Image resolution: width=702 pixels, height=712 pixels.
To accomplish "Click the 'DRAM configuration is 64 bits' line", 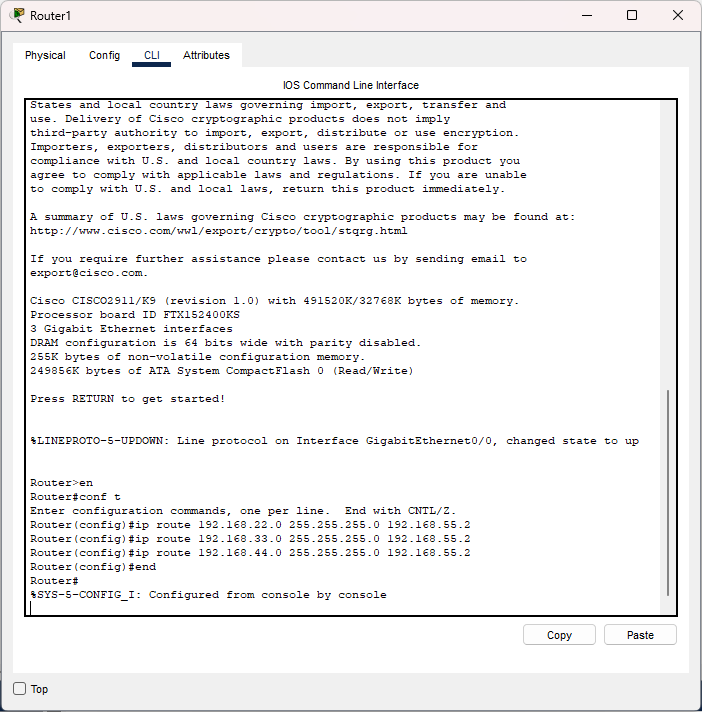I will (x=226, y=343).
